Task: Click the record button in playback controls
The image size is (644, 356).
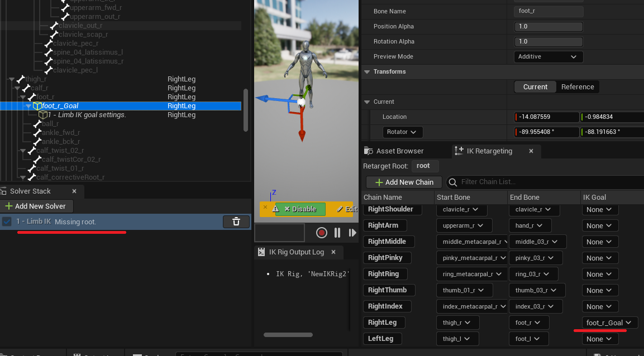Action: pos(321,233)
